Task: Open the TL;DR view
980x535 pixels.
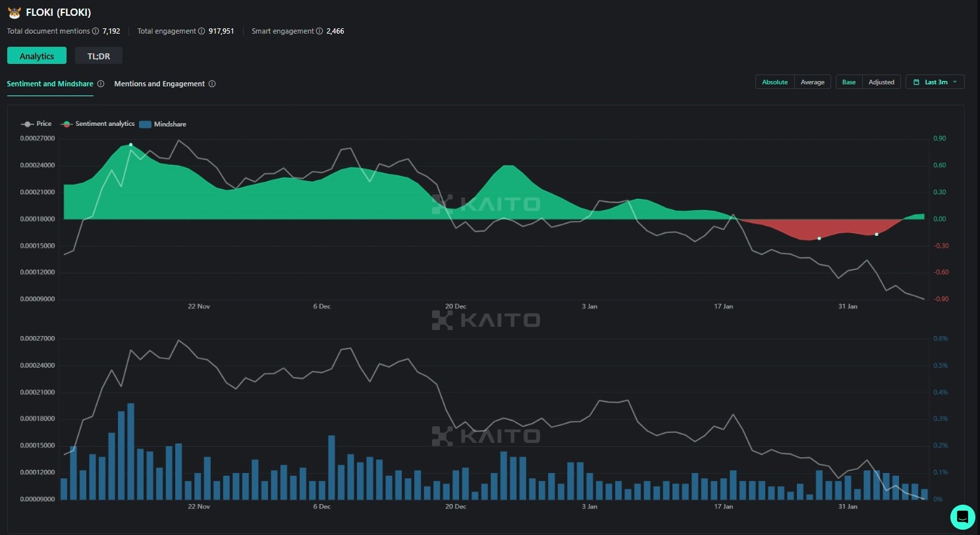Action: coord(99,56)
